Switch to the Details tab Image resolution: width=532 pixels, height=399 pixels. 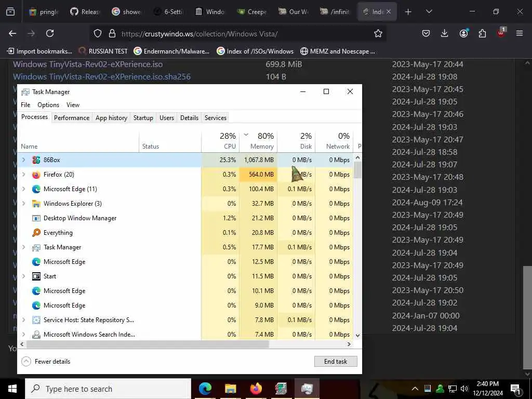coord(189,118)
